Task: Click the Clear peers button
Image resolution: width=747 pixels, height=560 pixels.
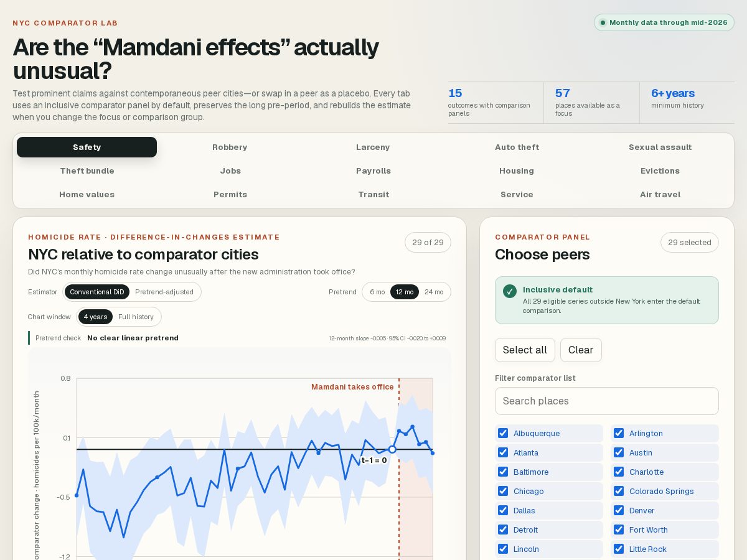Action: [581, 350]
